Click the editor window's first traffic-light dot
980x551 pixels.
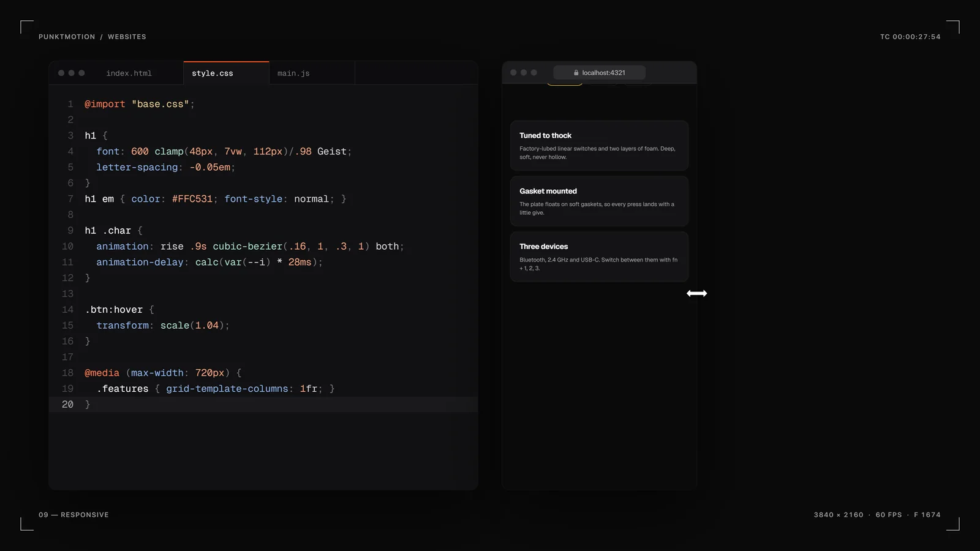click(61, 73)
